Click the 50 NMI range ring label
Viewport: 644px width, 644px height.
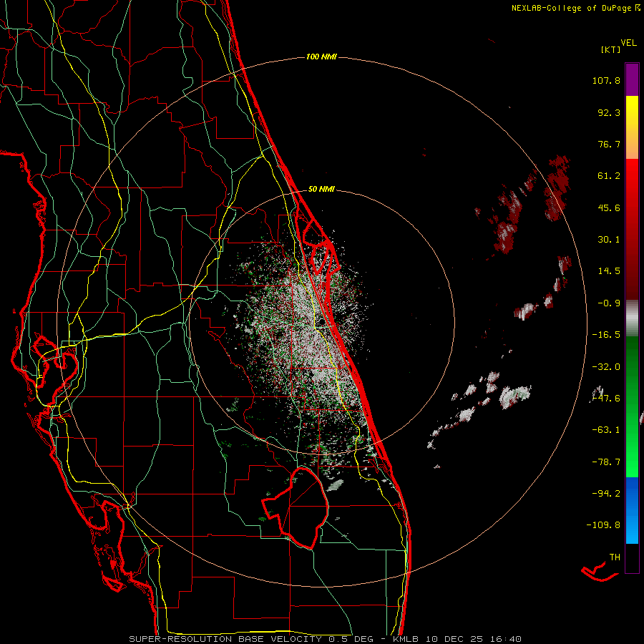(321, 190)
